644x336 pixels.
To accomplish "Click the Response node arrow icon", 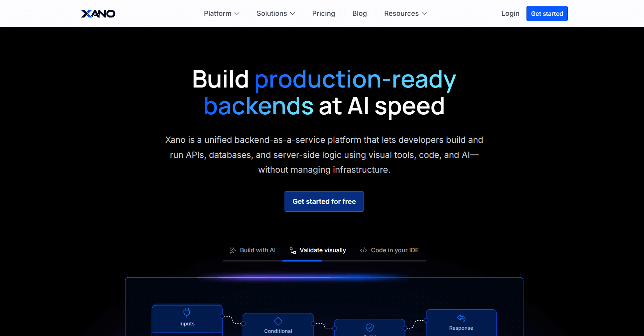I will pos(461,318).
